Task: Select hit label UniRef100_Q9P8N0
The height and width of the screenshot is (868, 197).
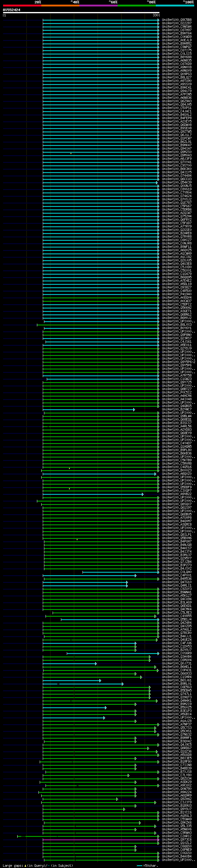Action: click(x=176, y=335)
